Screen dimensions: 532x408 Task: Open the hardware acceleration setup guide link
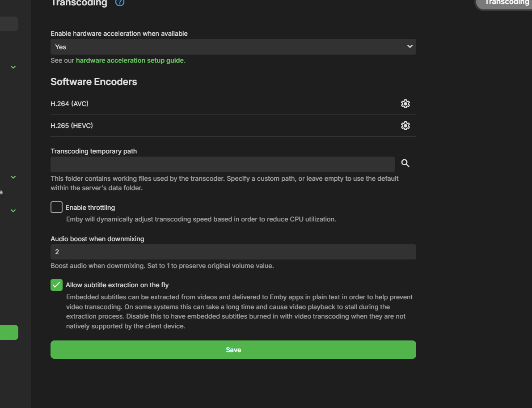(x=130, y=60)
